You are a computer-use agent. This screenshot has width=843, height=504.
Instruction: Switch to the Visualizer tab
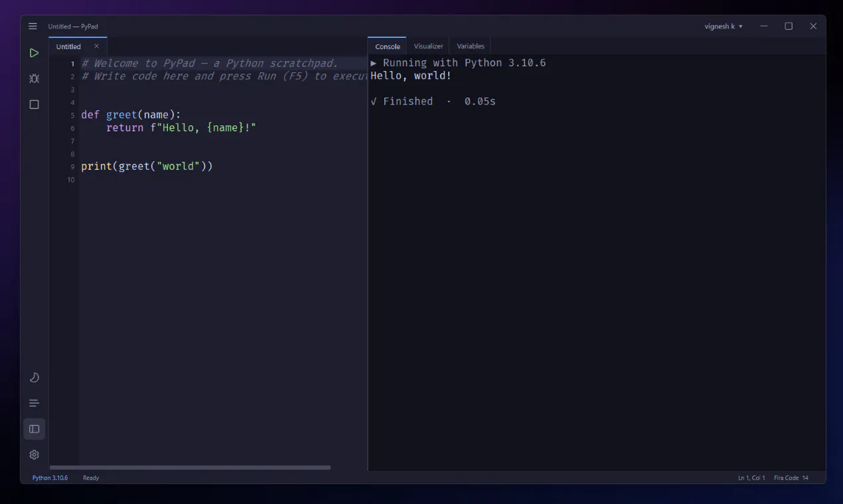[428, 46]
